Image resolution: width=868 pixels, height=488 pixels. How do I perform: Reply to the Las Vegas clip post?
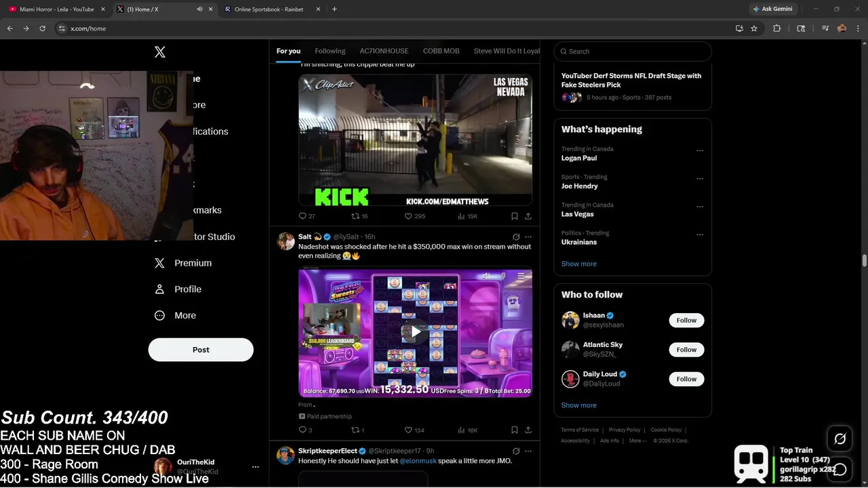pyautogui.click(x=307, y=216)
